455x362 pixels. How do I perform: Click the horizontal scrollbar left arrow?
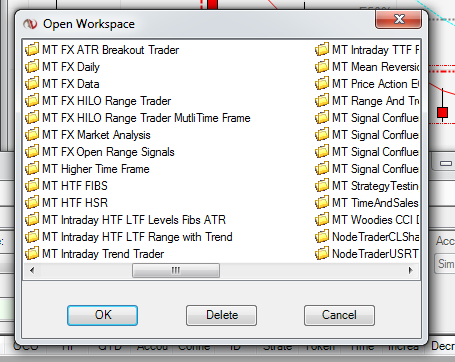point(32,270)
